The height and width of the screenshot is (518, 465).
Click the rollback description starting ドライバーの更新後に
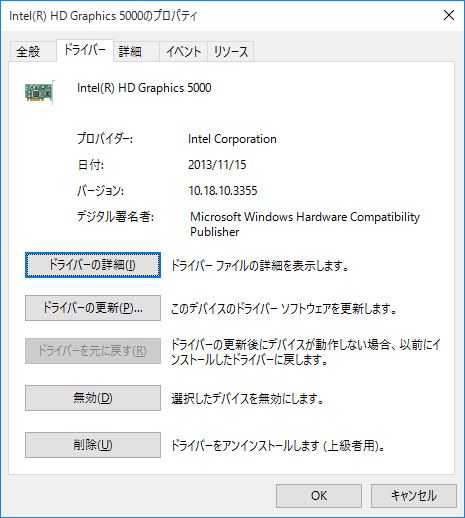tap(306, 352)
